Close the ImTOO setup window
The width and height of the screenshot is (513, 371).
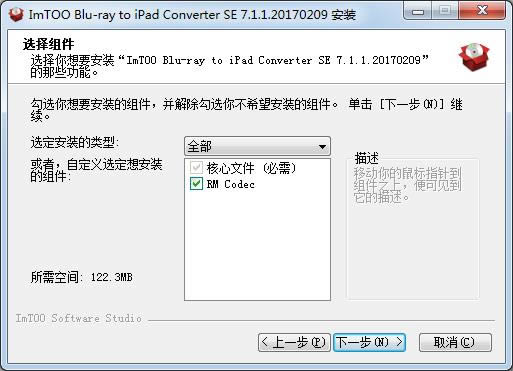tap(482, 11)
